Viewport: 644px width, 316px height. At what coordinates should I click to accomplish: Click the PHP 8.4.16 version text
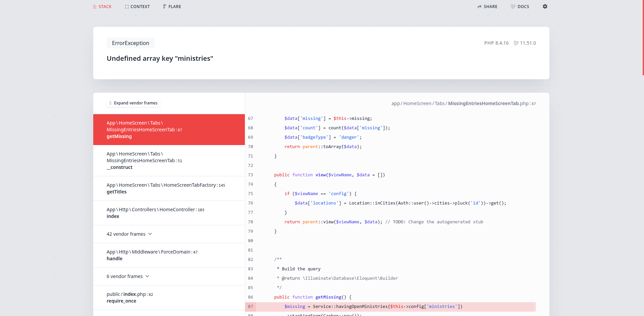[x=496, y=43]
